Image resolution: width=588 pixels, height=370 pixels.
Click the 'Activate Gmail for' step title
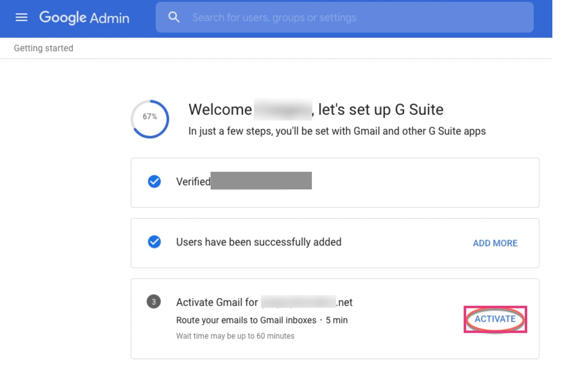[217, 302]
